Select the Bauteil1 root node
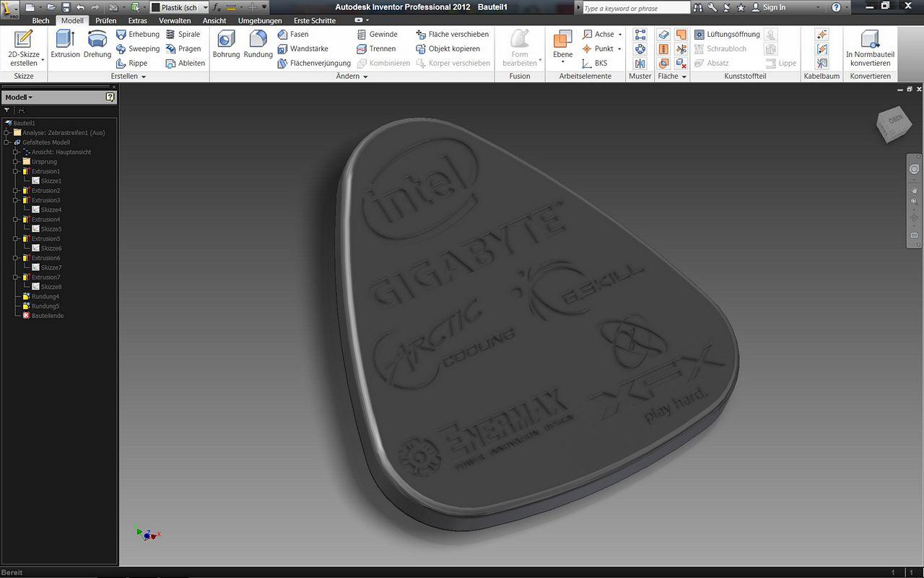This screenshot has width=924, height=578. click(20, 124)
